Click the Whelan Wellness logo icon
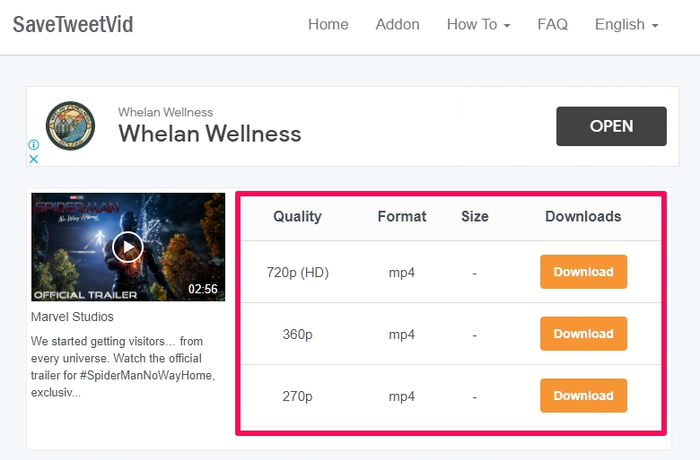700x460 pixels. 71,125
